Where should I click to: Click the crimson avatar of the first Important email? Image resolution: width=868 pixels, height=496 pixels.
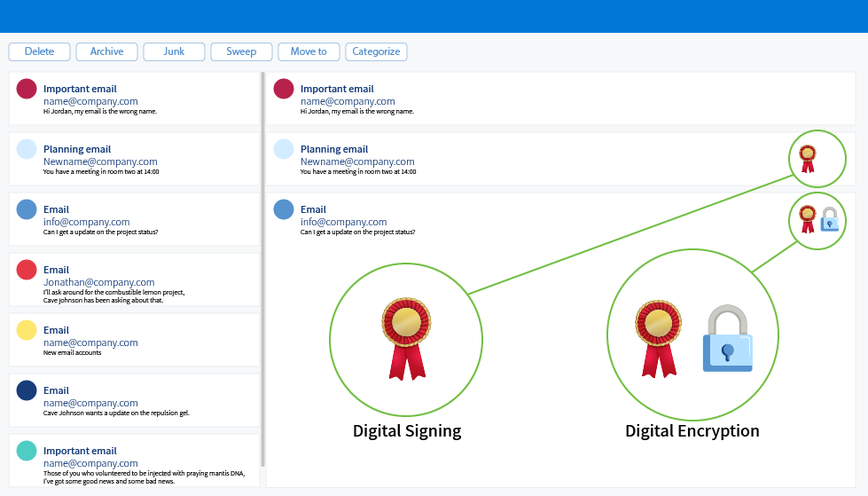tap(27, 89)
